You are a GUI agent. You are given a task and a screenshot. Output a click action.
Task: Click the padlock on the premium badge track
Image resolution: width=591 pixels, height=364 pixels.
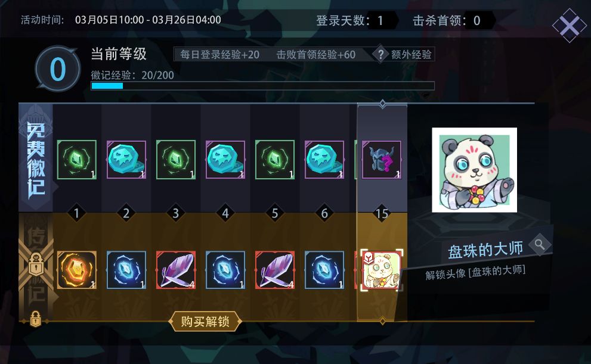[x=36, y=265]
